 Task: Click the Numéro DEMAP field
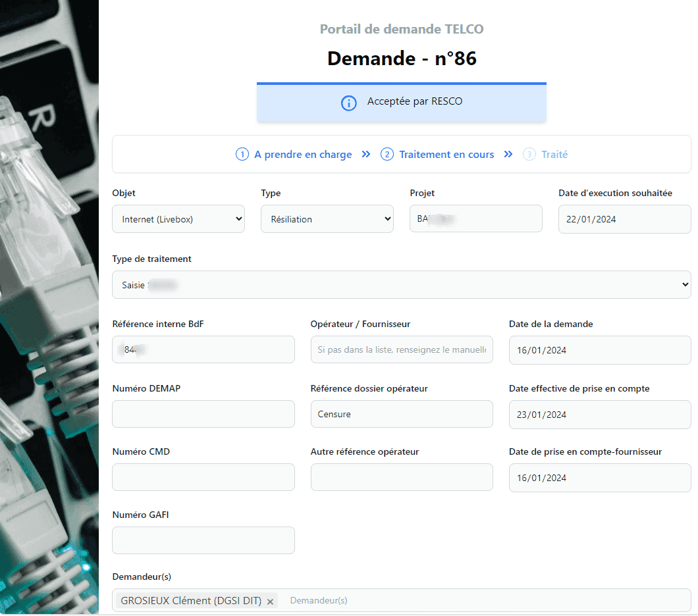203,414
